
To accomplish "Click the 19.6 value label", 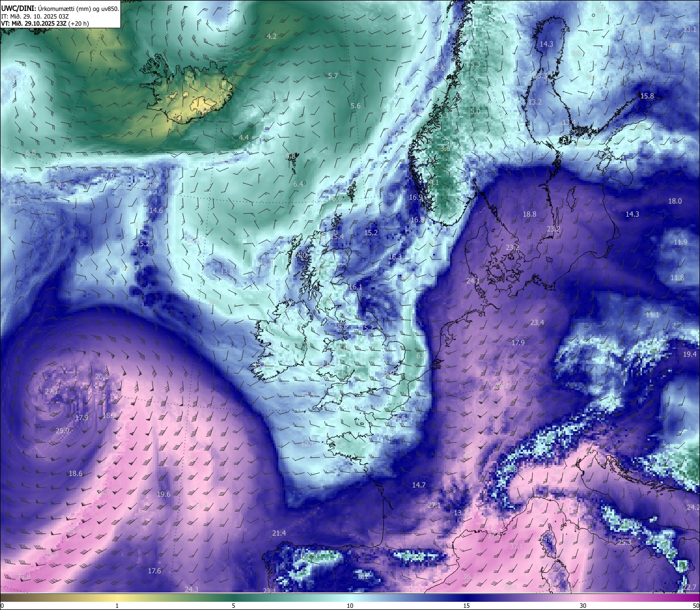I will 164,495.
